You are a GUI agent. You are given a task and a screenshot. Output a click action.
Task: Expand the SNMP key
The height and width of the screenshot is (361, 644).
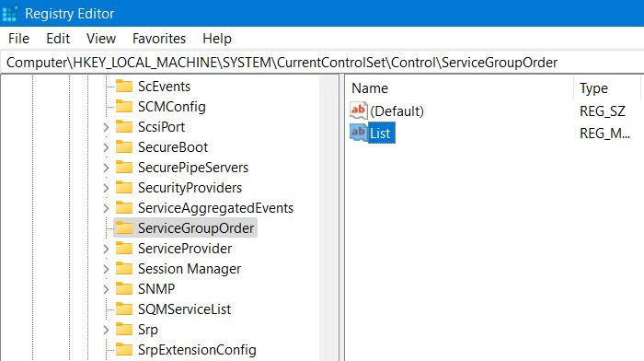click(x=106, y=289)
